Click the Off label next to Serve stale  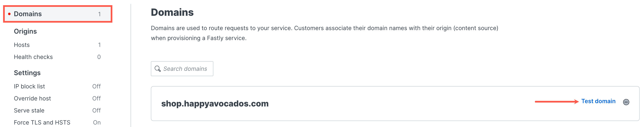(97, 110)
